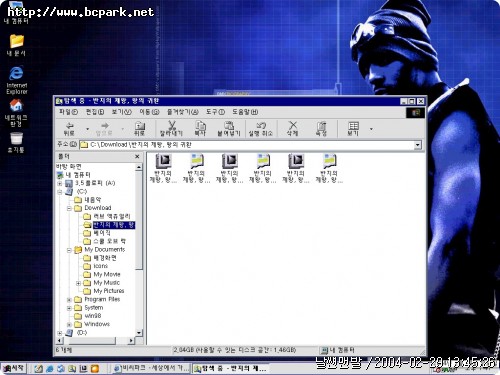Viewport: 500px width, 375px height.
Task: Select the (C:) drive in the tree
Action: coord(76,191)
